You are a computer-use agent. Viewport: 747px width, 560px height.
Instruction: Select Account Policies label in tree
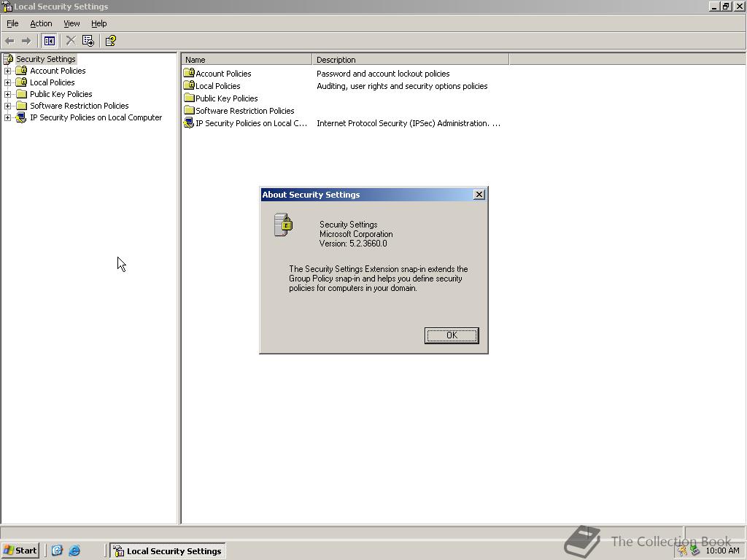coord(58,71)
